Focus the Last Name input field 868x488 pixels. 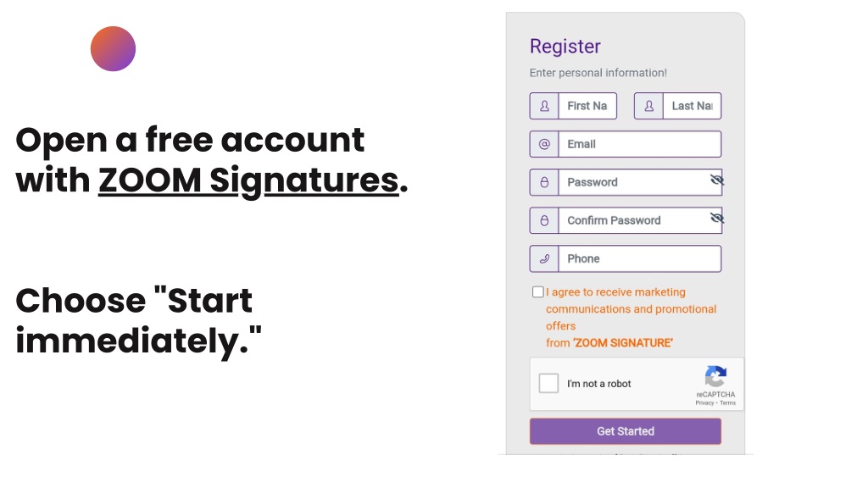point(692,106)
